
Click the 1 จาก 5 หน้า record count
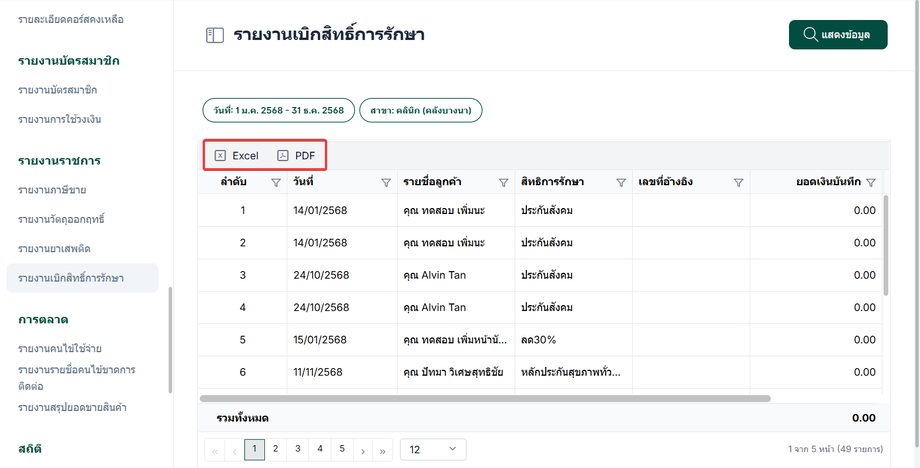[836, 449]
